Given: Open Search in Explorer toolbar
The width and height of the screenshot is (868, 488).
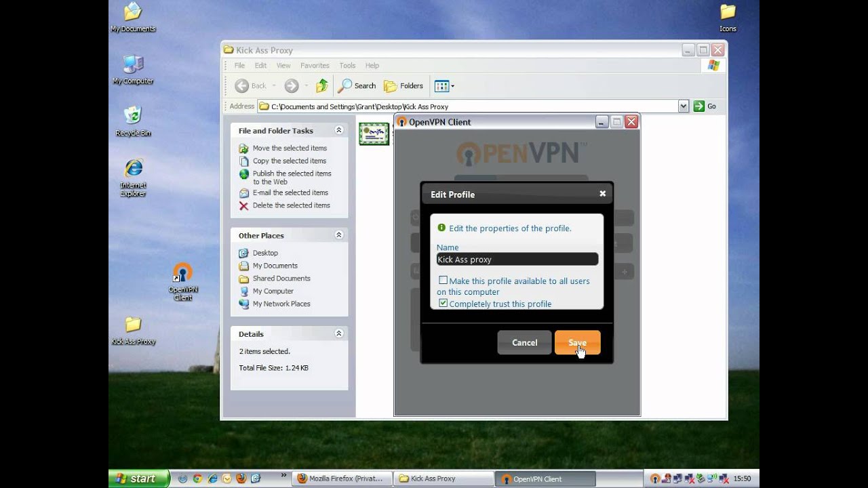Looking at the screenshot, I should point(357,86).
